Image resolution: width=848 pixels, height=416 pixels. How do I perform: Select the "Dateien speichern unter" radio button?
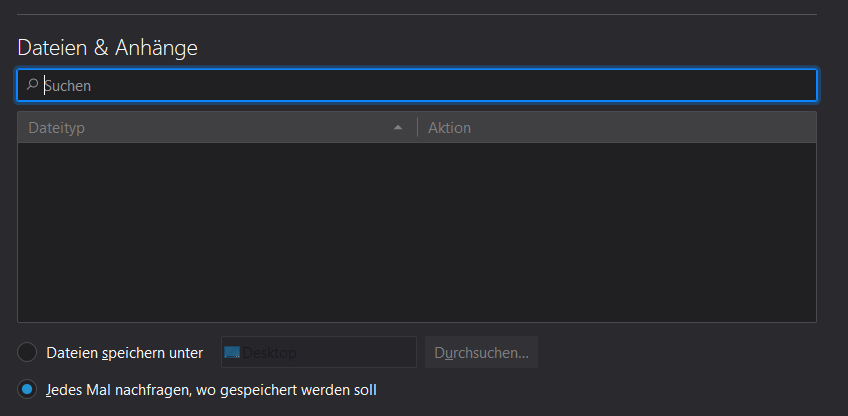(x=27, y=352)
